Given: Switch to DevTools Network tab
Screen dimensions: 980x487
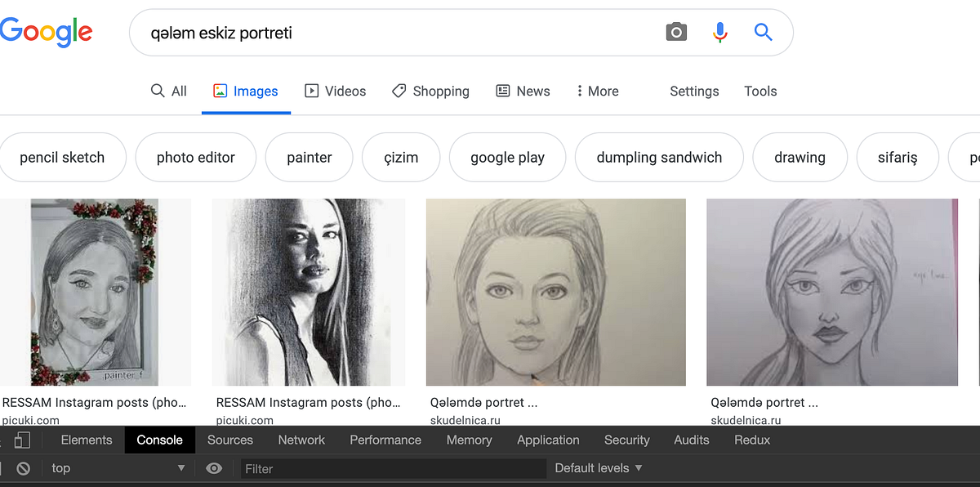Looking at the screenshot, I should [301, 440].
